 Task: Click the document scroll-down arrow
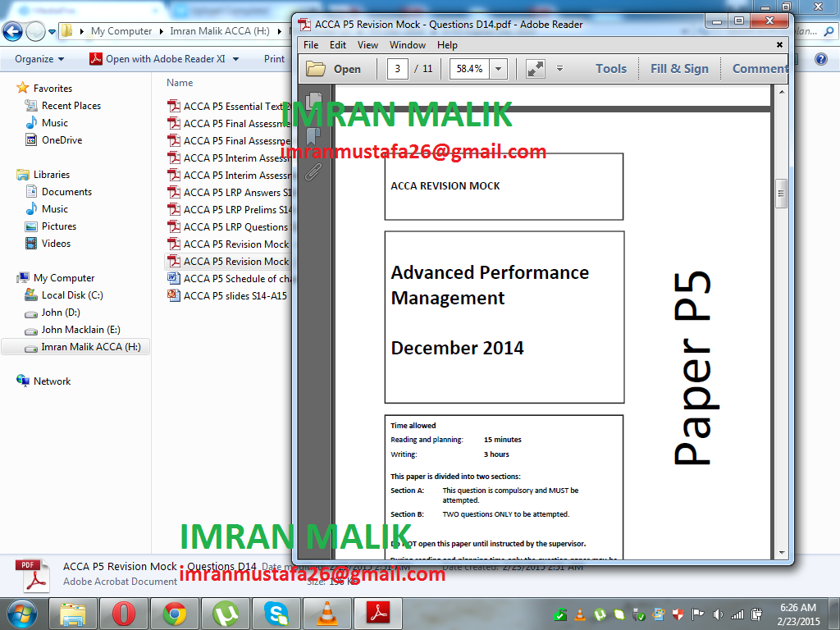point(782,552)
